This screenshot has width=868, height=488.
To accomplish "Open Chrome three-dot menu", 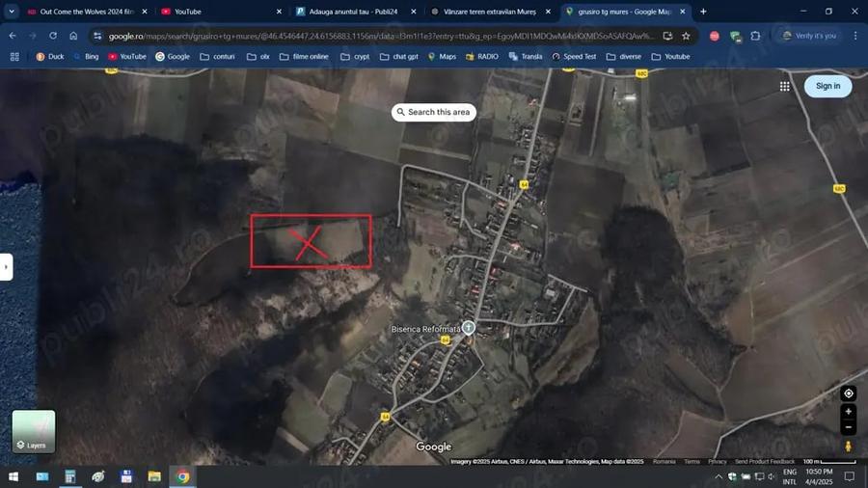I will point(855,36).
